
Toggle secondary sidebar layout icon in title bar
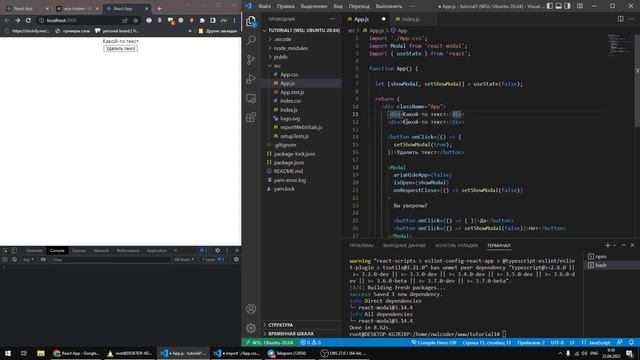pyautogui.click(x=567, y=6)
